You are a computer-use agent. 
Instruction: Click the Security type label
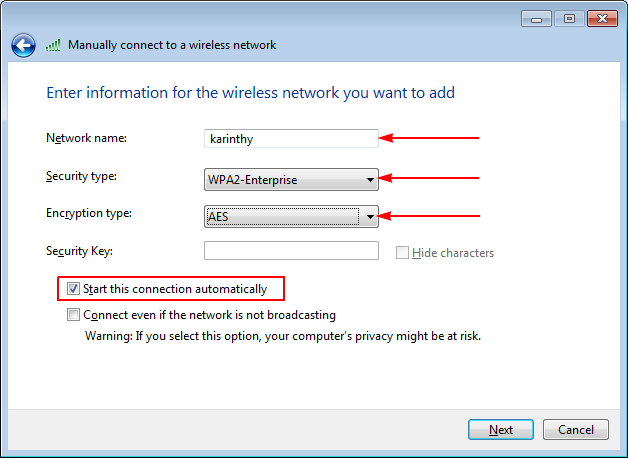(81, 176)
